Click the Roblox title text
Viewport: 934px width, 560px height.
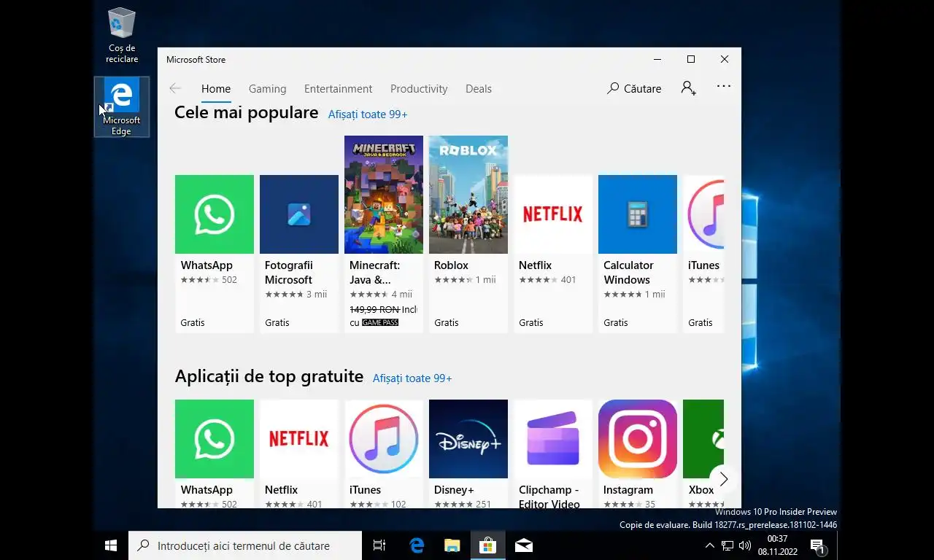click(x=451, y=265)
